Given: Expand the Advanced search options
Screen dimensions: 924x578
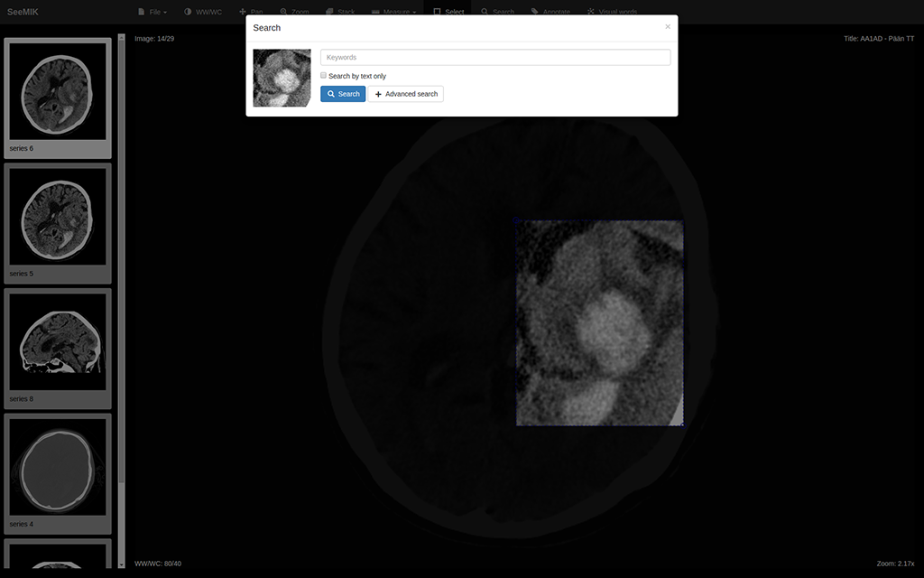Looking at the screenshot, I should [x=405, y=94].
